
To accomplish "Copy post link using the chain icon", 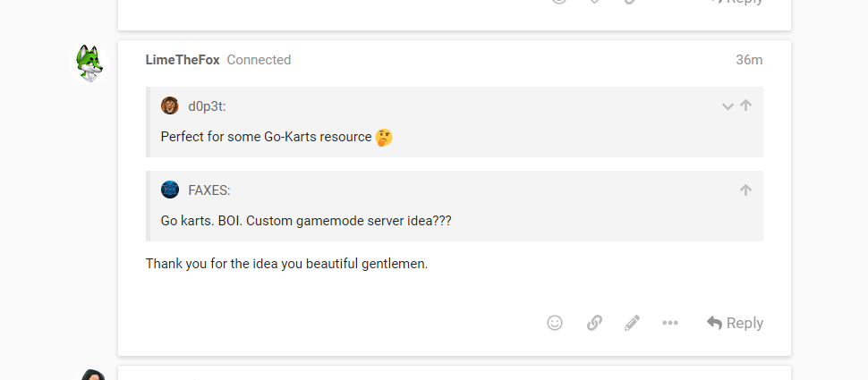I will [x=594, y=323].
